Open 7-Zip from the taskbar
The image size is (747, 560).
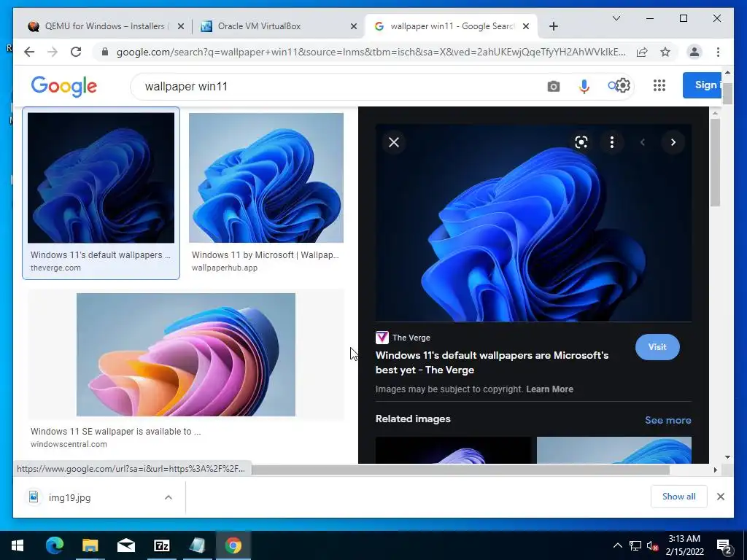click(x=161, y=545)
